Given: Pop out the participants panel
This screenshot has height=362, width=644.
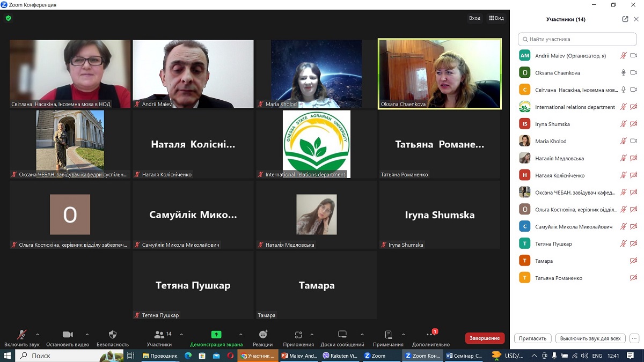Looking at the screenshot, I should click(x=625, y=19).
